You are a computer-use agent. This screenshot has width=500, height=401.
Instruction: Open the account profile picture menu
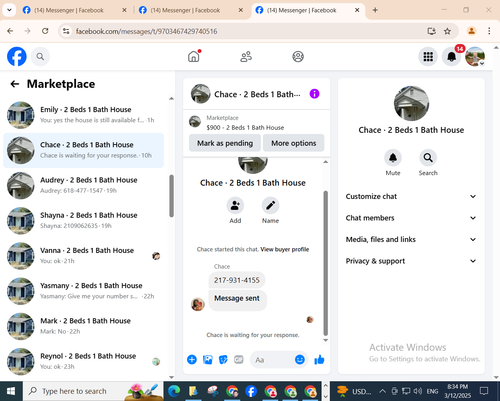coord(475,57)
